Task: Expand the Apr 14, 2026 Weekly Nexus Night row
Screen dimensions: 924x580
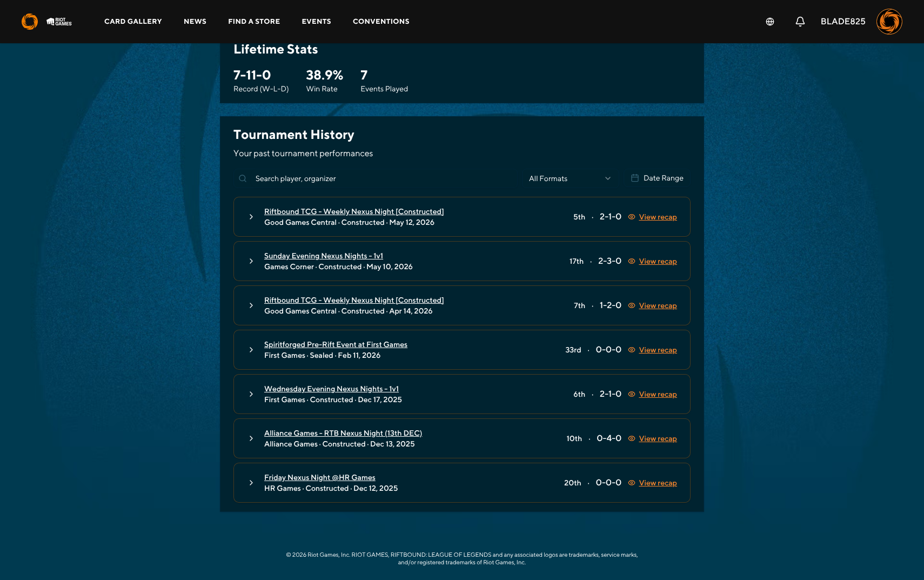Action: (x=251, y=305)
